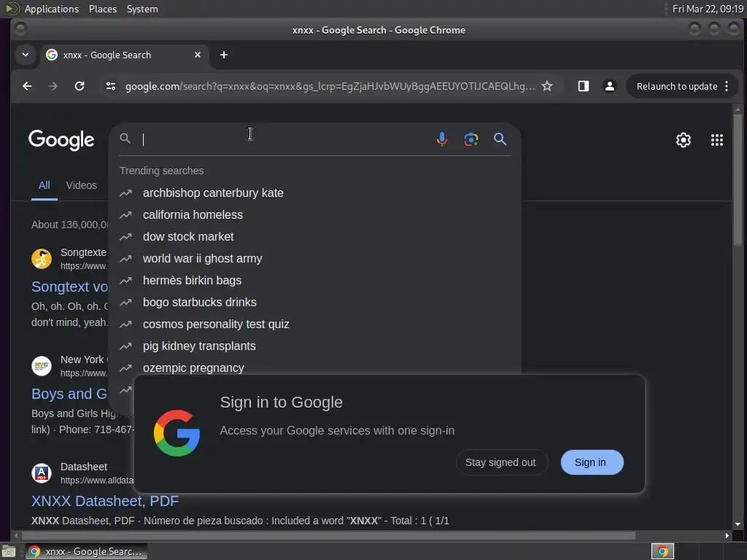Viewport: 747px width, 560px height.
Task: Bookmark this page with the star icon
Action: point(547,86)
